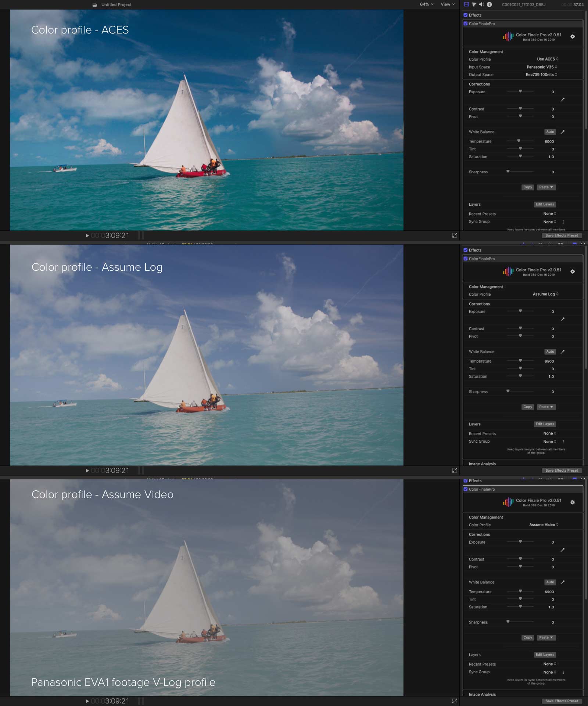This screenshot has width=588, height=706.
Task: Click White Balance Auto in Assume Video panel
Action: tap(550, 582)
